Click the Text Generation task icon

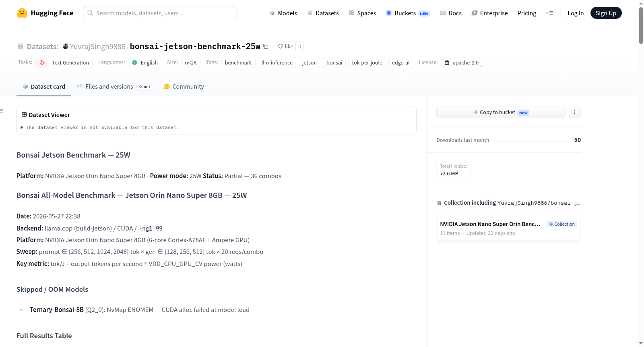pos(42,62)
